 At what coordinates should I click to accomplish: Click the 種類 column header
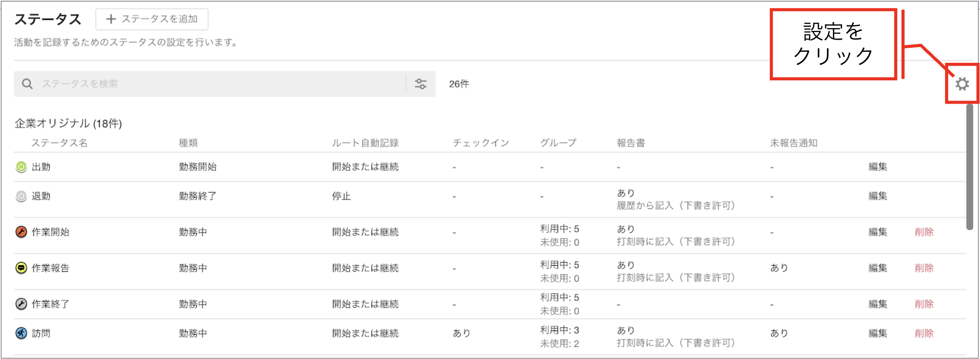click(188, 143)
